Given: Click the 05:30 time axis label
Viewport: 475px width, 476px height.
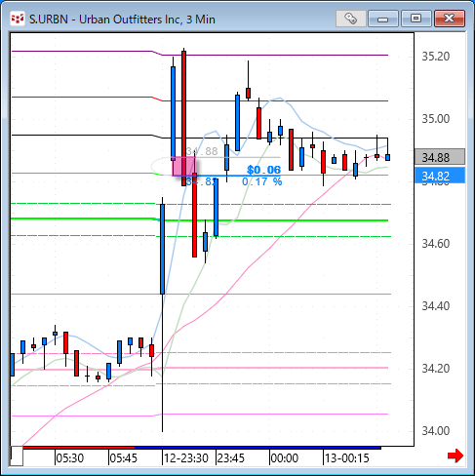Looking at the screenshot, I should pos(70,458).
